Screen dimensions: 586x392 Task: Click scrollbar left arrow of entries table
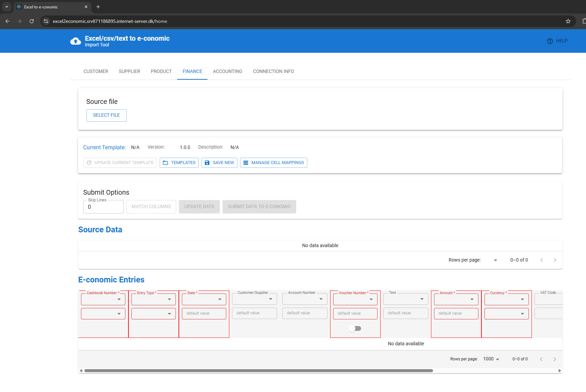click(81, 371)
